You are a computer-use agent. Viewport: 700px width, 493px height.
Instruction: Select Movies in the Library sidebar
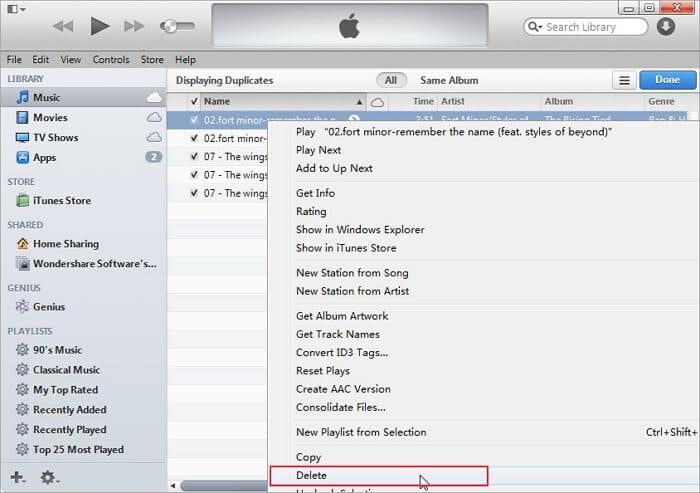click(83, 117)
